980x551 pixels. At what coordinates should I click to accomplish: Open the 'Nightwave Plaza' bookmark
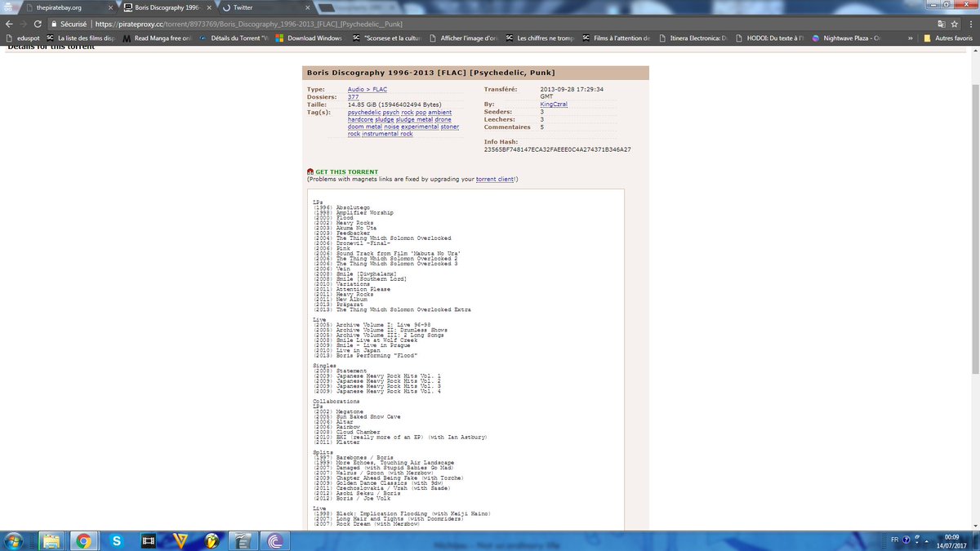click(x=846, y=38)
